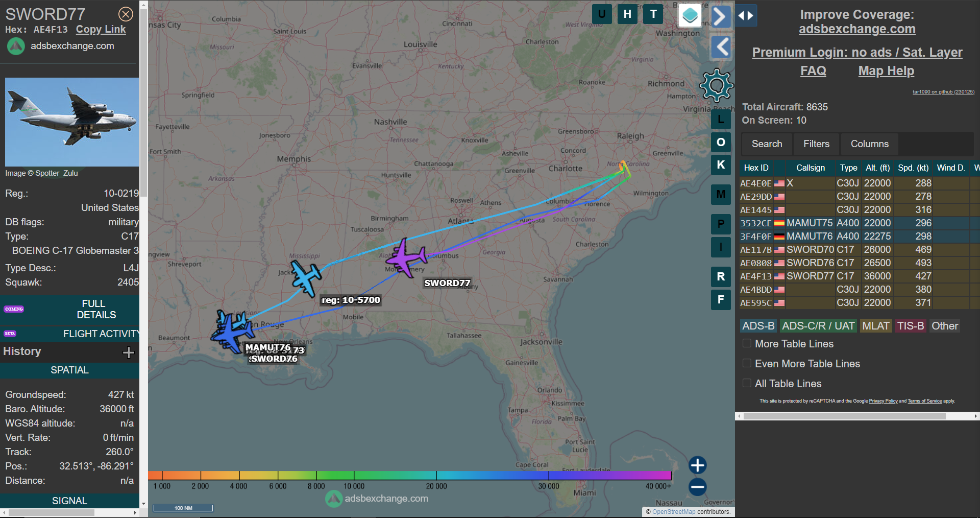This screenshot has width=980, height=518.
Task: Sort table by Spd. (kt) column
Action: click(x=913, y=168)
